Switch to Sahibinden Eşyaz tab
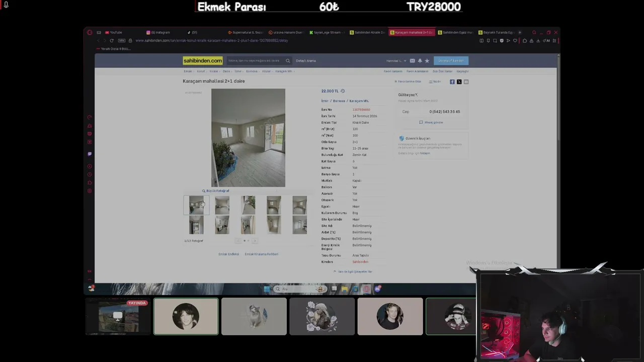This screenshot has width=644, height=362. point(455,32)
